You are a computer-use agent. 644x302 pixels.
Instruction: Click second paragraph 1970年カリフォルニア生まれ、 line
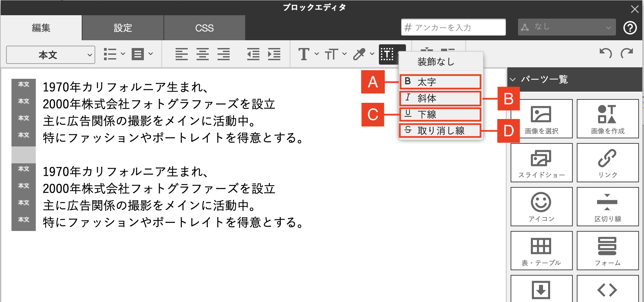coord(125,172)
